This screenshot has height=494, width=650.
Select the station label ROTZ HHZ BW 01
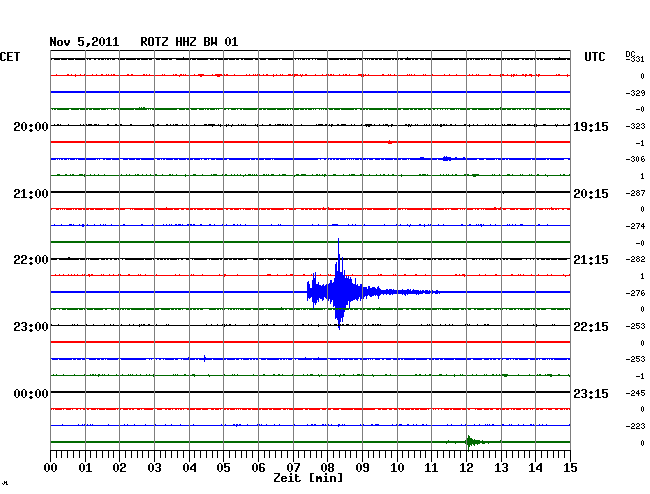pos(189,42)
